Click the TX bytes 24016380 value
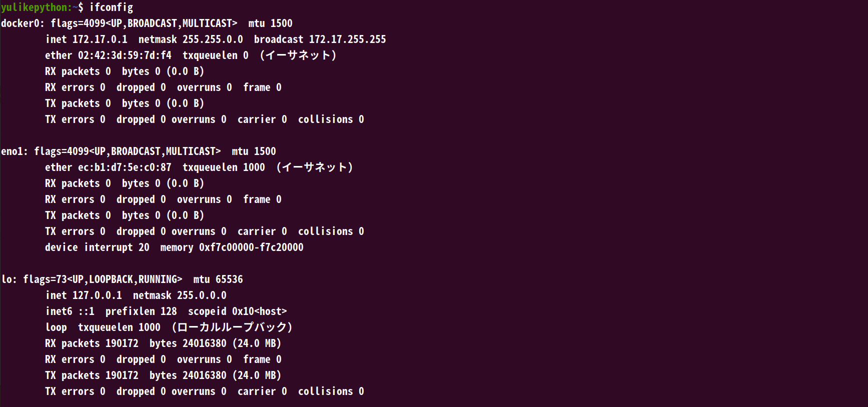 tap(205, 375)
